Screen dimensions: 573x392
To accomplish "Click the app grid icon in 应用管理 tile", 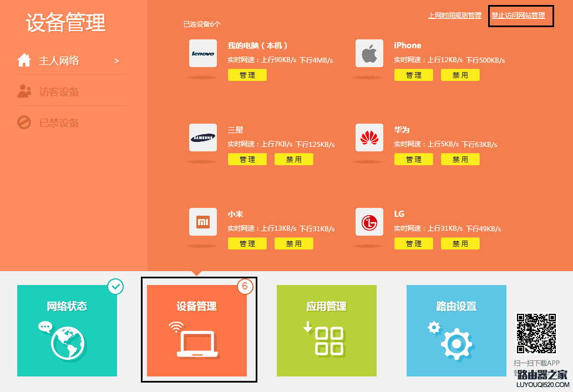I will pyautogui.click(x=324, y=339).
